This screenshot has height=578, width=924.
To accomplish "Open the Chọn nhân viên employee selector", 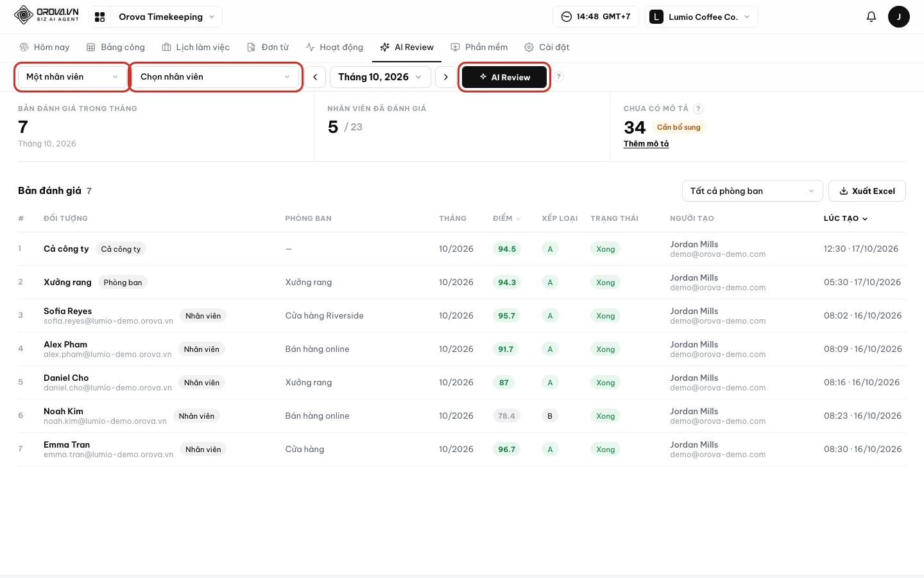I will [216, 77].
